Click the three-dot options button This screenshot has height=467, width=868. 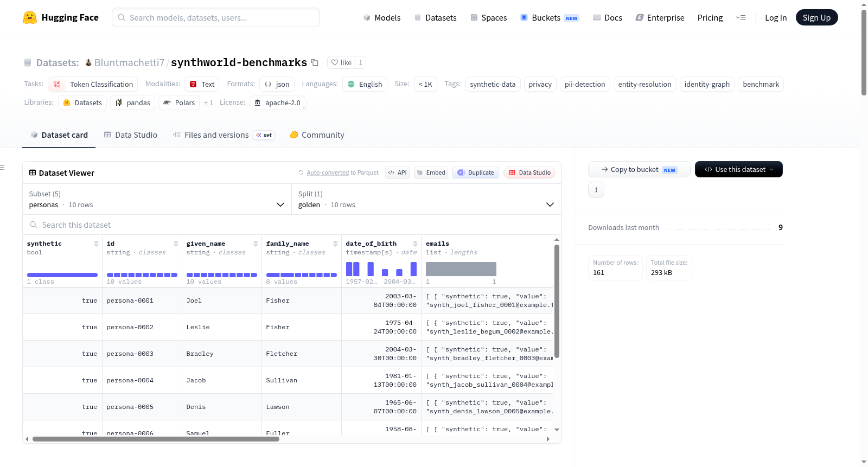(596, 190)
